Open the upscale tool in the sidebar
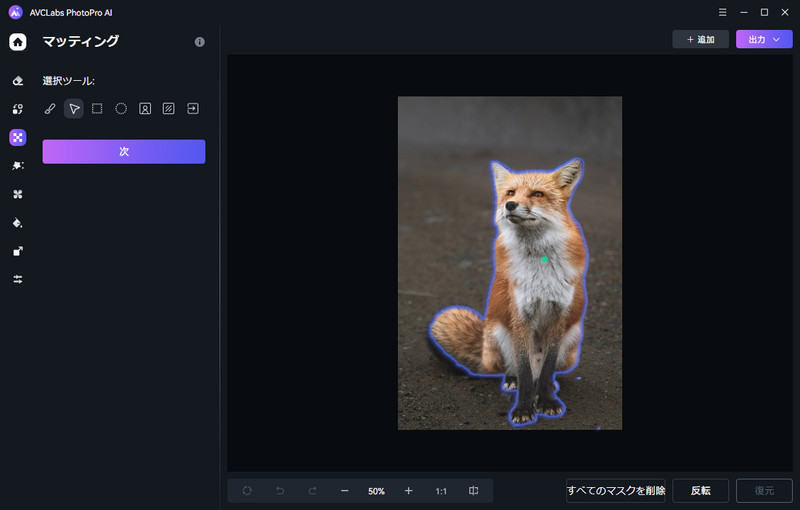 [18, 251]
